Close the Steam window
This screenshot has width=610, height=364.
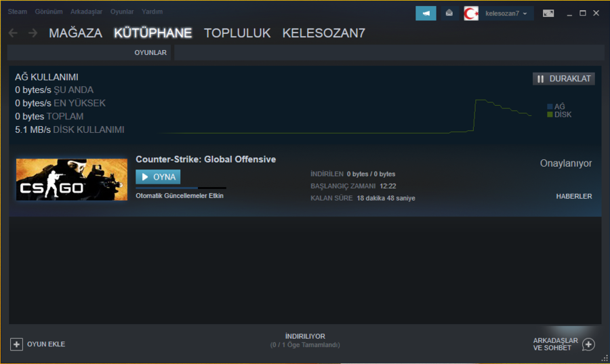tap(596, 14)
